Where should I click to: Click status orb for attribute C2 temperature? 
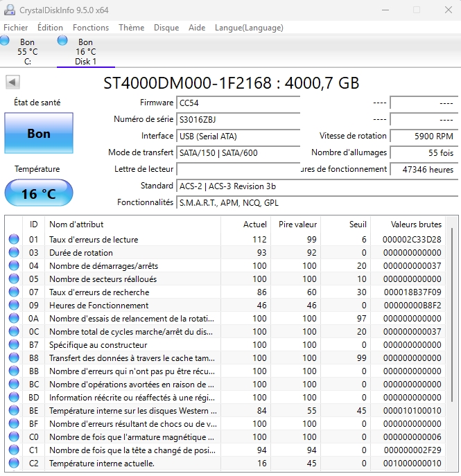pos(14,464)
